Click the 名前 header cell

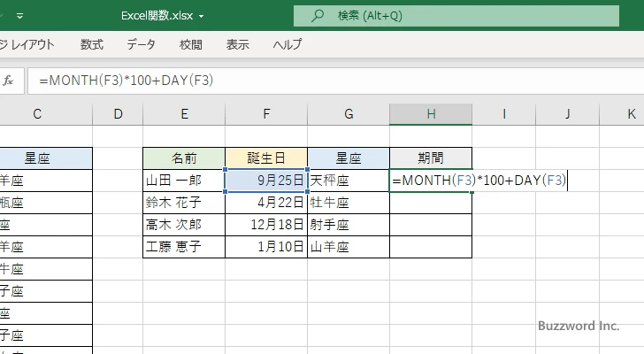pos(184,158)
